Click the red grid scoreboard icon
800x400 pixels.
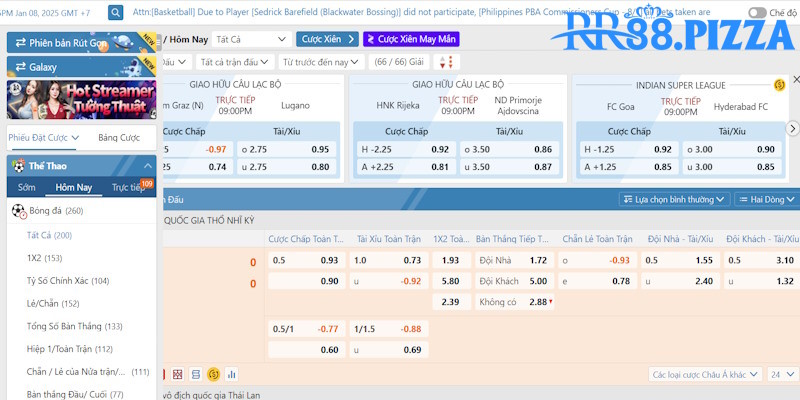pos(177,374)
